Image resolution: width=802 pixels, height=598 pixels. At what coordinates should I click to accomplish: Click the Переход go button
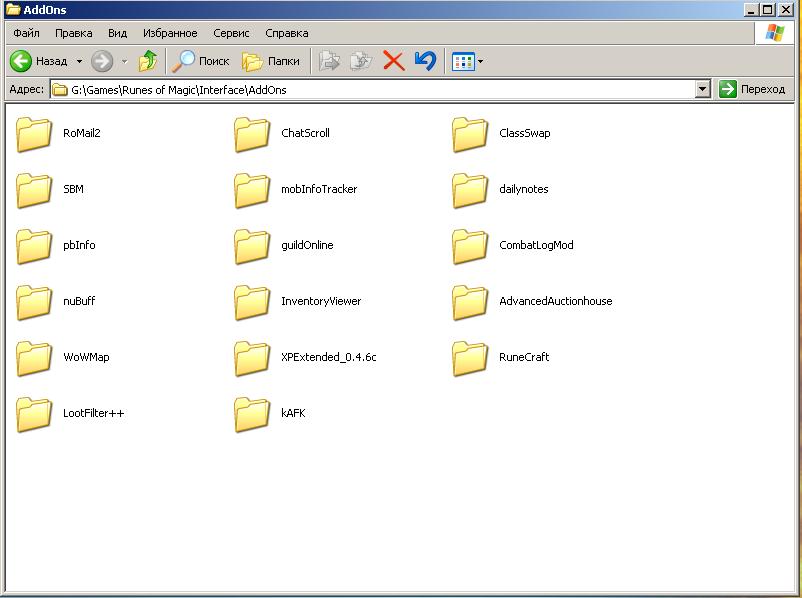click(x=752, y=89)
